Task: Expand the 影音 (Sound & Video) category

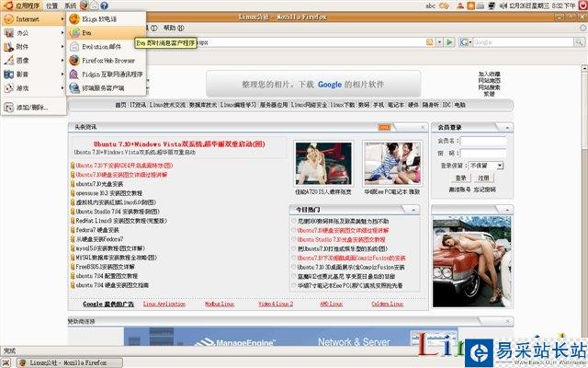Action: tap(34, 74)
